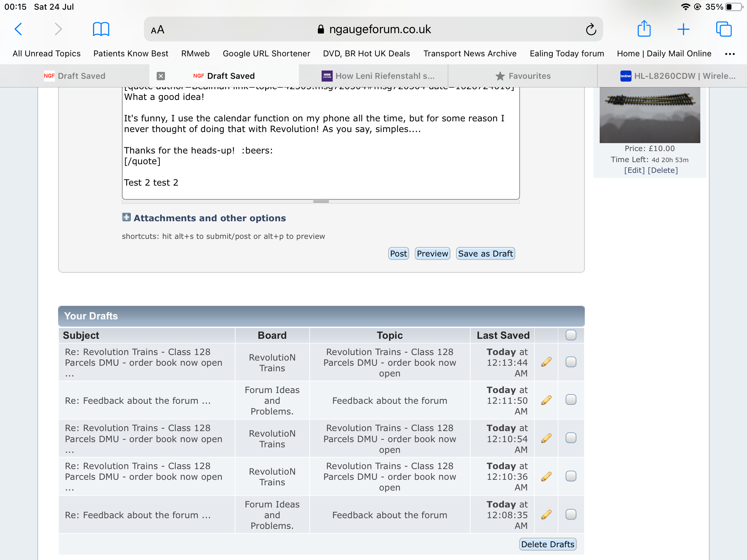Tick checkbox for 12:10:36 AM draft
The image size is (747, 560).
click(571, 476)
